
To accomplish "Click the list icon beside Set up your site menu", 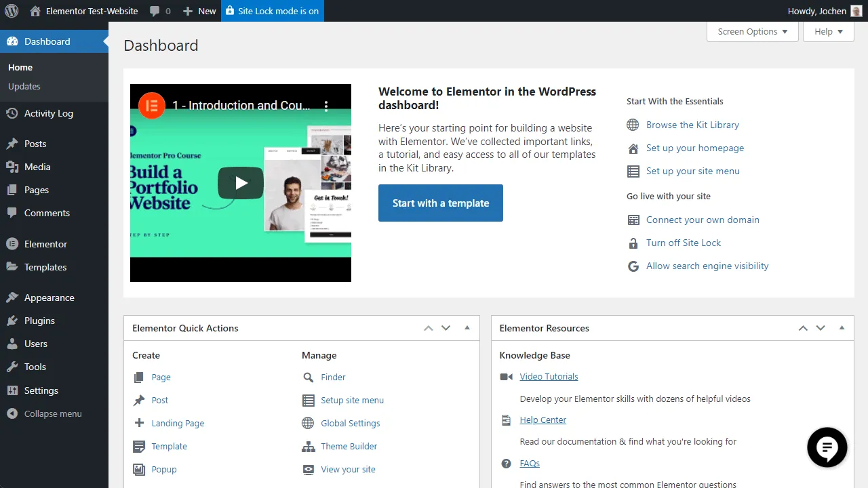I will coord(633,171).
